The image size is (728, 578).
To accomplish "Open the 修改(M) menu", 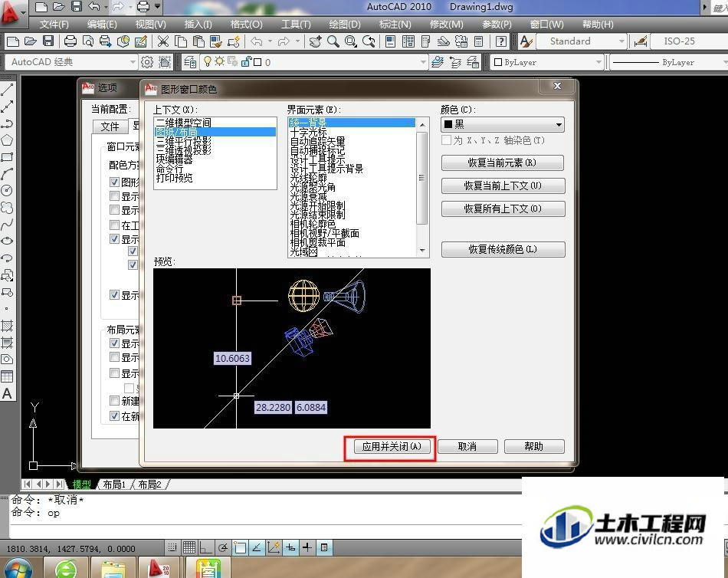I will click(446, 25).
